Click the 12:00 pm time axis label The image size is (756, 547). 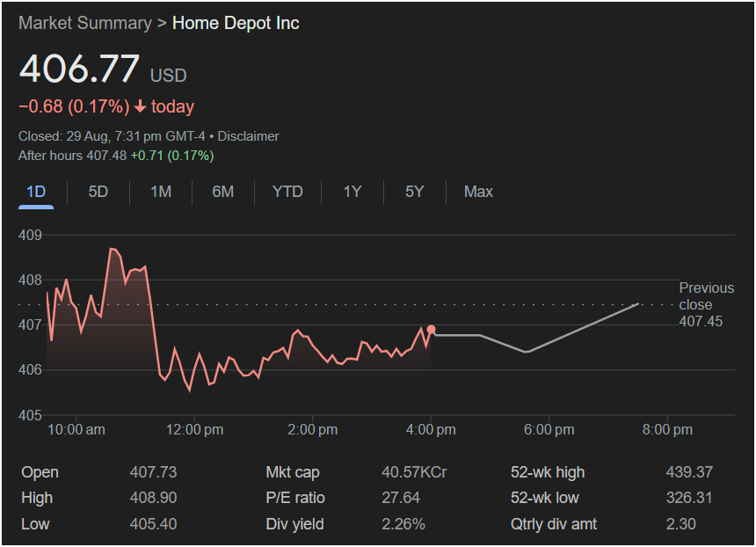194,430
